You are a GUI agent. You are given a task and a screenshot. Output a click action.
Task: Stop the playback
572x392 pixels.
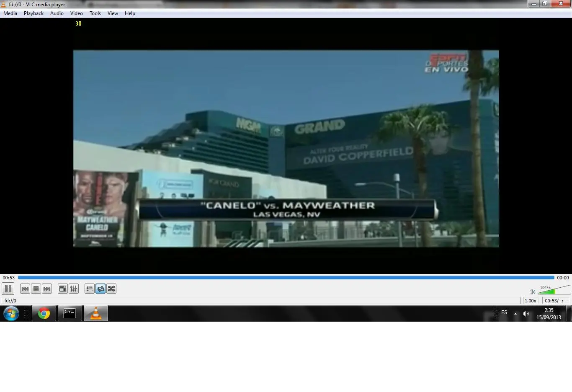(36, 289)
